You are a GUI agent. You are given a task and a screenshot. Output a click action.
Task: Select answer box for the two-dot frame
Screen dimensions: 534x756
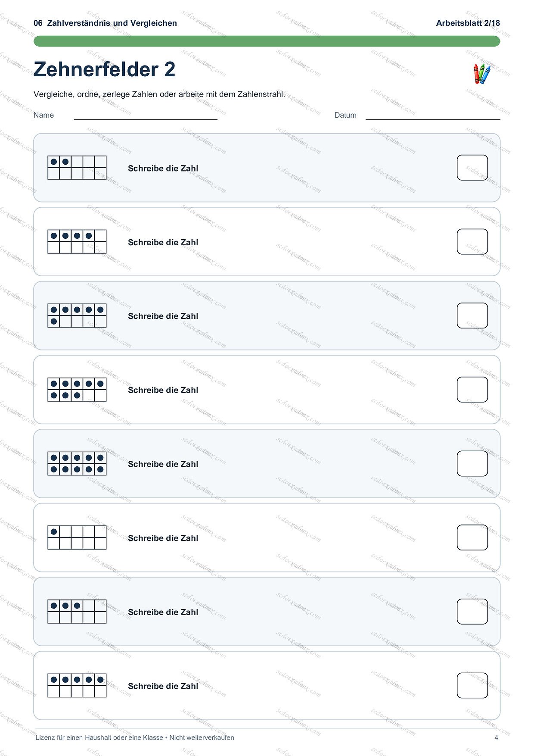[472, 168]
